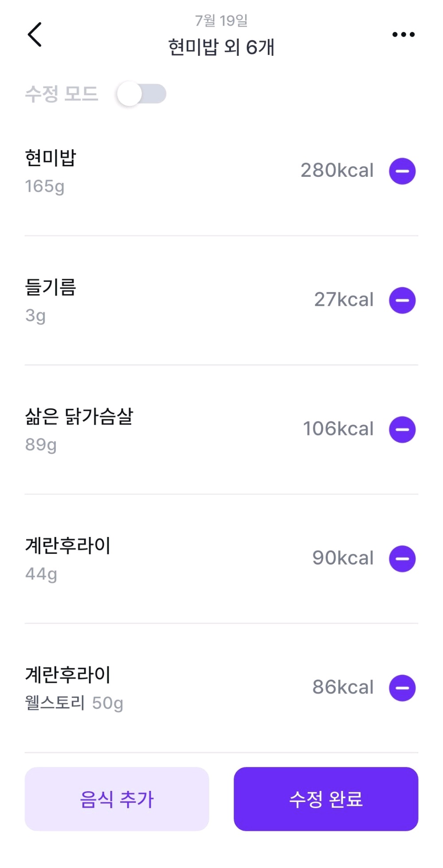The width and height of the screenshot is (443, 868).
Task: Select the 들기름 food item name
Action: coord(51,287)
